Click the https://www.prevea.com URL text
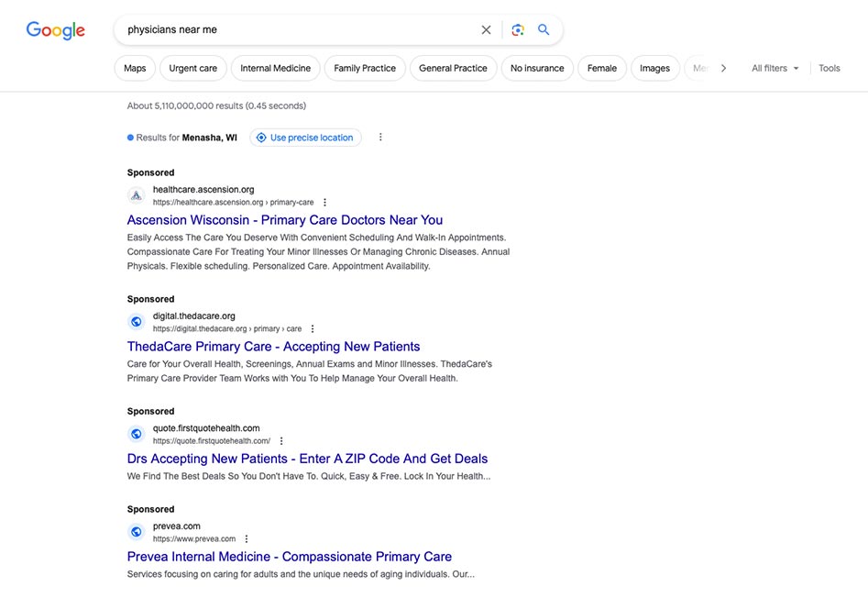Screen dimensions: 868x609 (194, 539)
